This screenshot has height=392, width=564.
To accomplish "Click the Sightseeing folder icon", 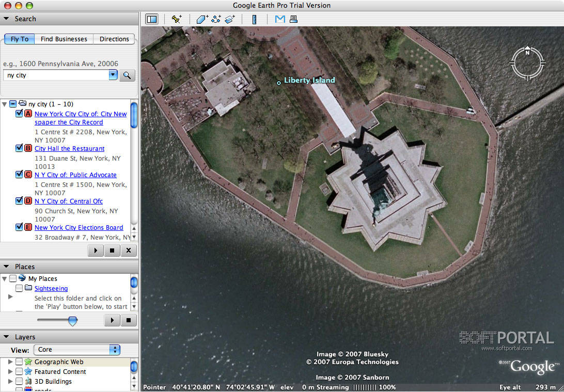I will (x=28, y=288).
